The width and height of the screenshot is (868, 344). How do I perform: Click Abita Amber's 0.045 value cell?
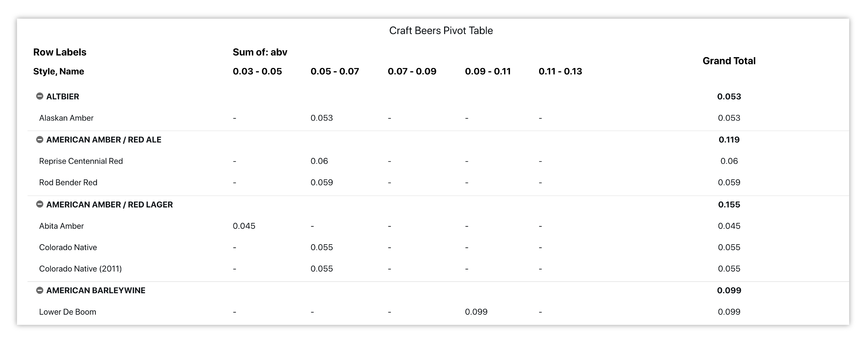[244, 226]
